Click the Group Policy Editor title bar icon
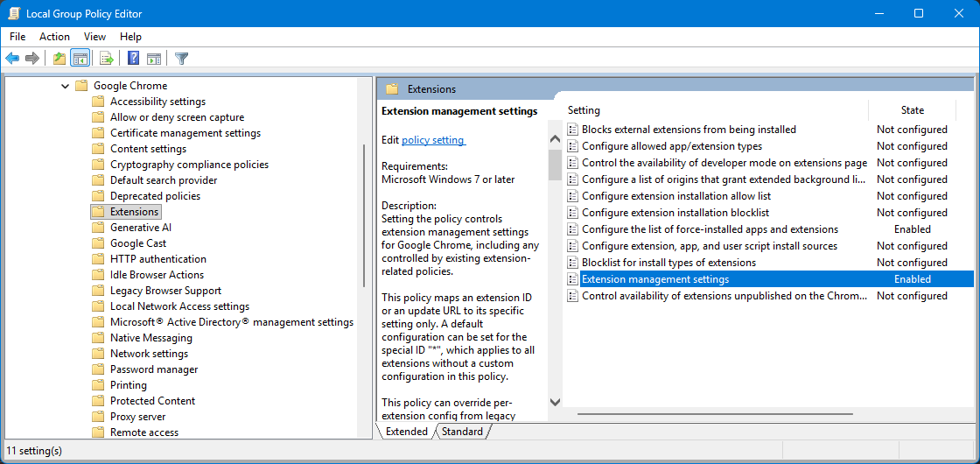 coord(14,13)
